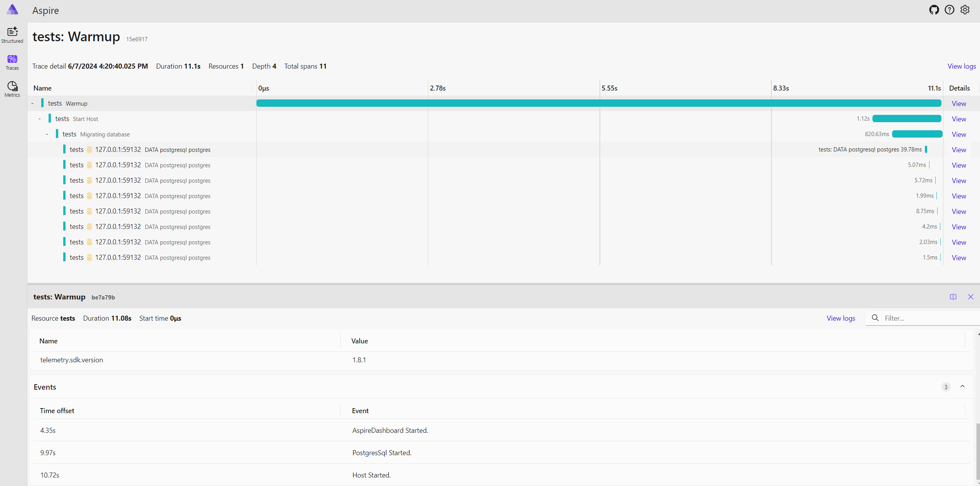Collapse the Events section chevron

[x=962, y=387]
